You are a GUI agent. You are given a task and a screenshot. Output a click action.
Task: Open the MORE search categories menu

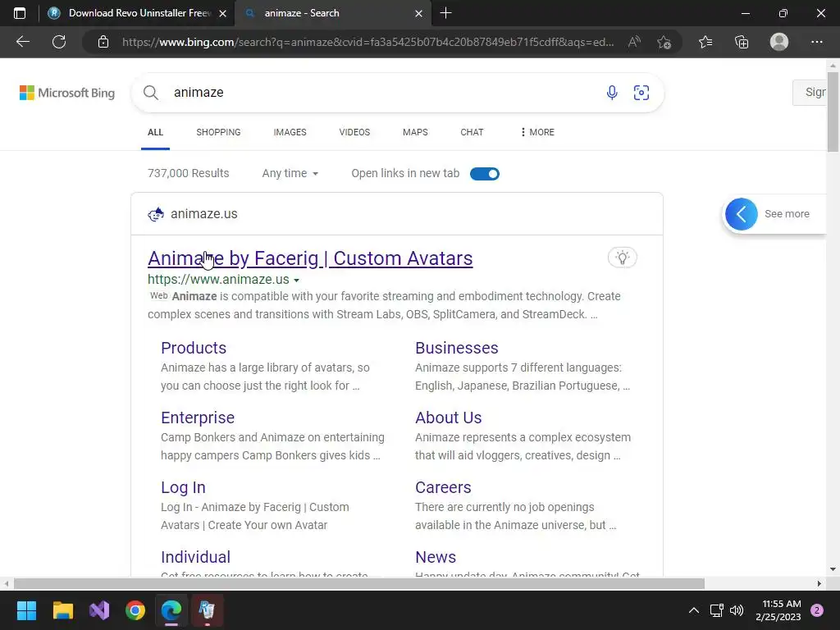[x=537, y=132]
